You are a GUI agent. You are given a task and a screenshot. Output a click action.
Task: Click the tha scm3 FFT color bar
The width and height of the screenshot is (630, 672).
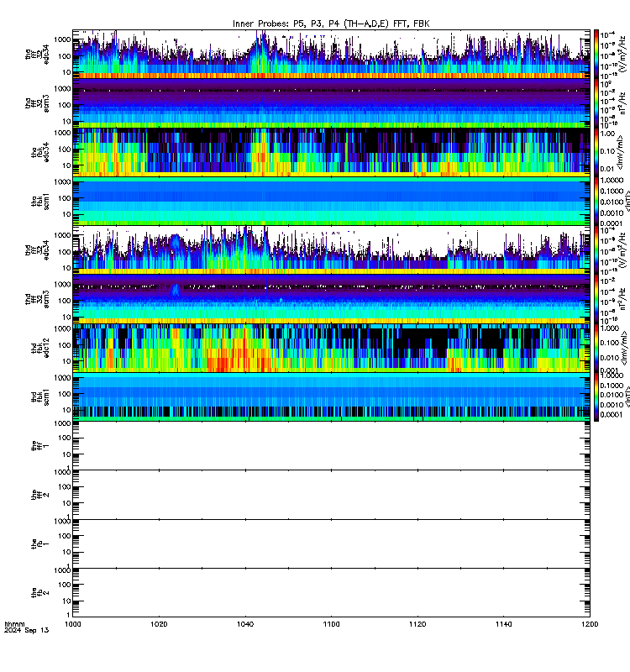[x=596, y=103]
